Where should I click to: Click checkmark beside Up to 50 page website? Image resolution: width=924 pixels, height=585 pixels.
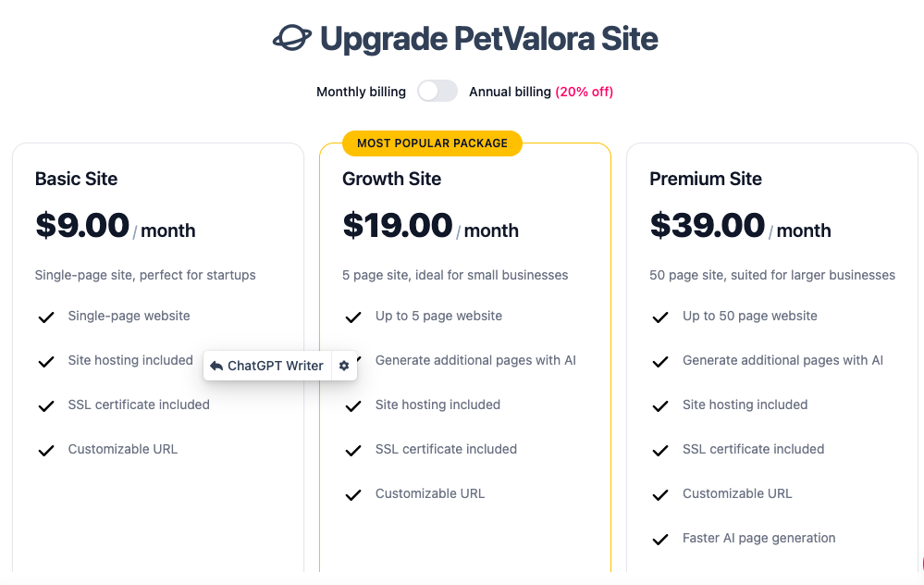659,317
